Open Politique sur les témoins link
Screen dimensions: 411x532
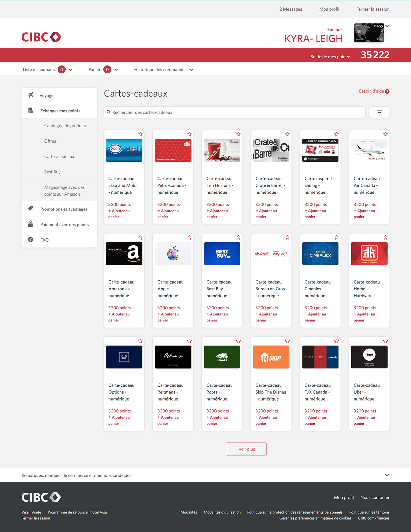pyautogui.click(x=369, y=512)
